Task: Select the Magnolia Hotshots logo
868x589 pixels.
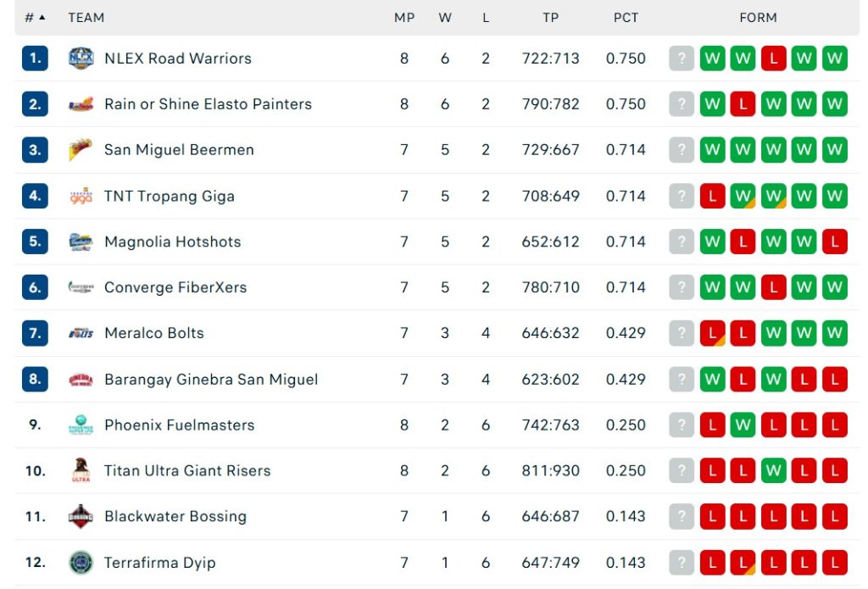Action: (x=81, y=241)
